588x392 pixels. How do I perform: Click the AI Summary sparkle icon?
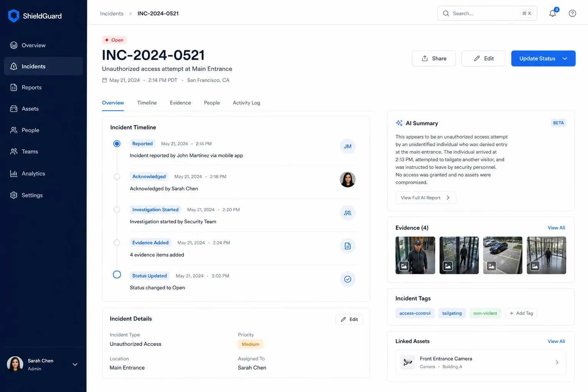(x=399, y=123)
